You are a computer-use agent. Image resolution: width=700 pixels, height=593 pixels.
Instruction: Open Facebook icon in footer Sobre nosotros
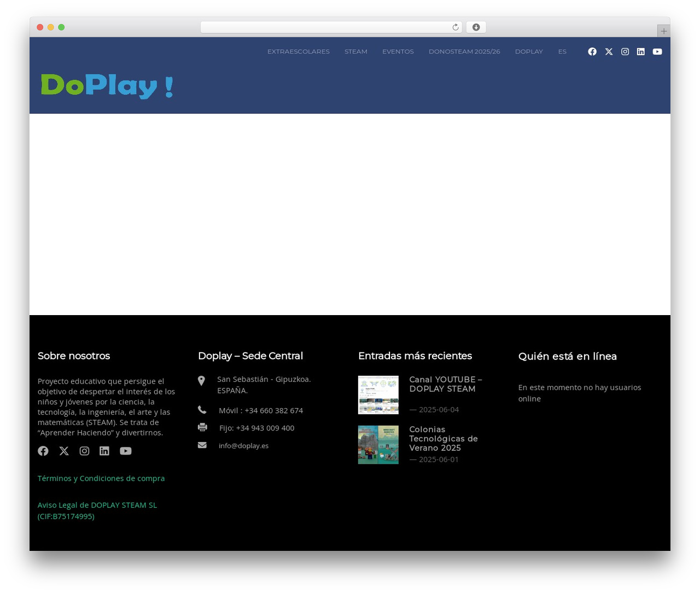point(43,451)
